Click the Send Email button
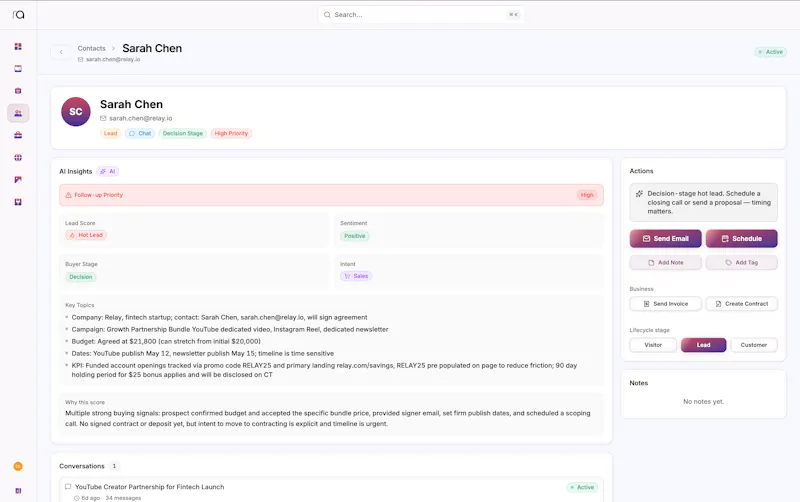Image resolution: width=800 pixels, height=502 pixels. point(665,239)
